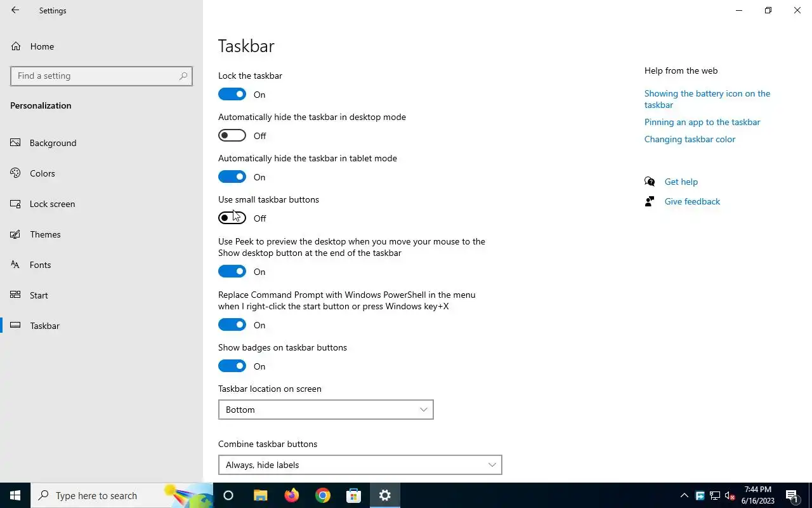Viewport: 812px width, 508px height.
Task: Click Help from the web heading
Action: pos(681,70)
